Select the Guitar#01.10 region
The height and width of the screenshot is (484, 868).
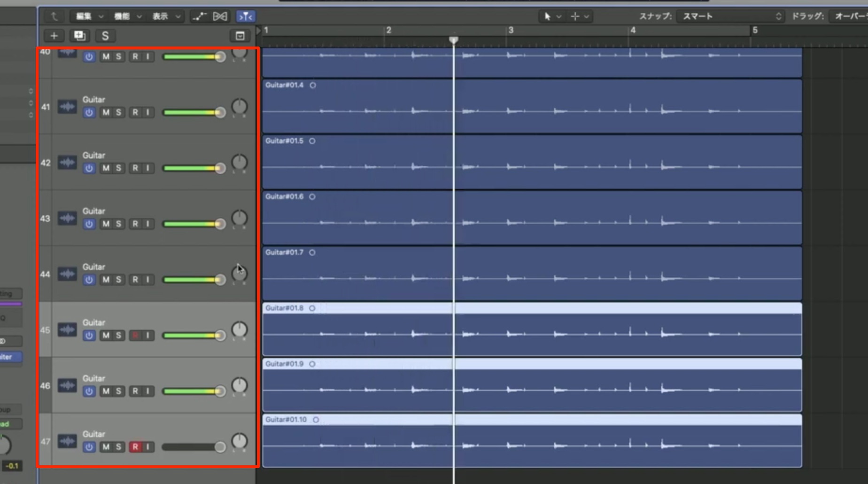tap(532, 441)
